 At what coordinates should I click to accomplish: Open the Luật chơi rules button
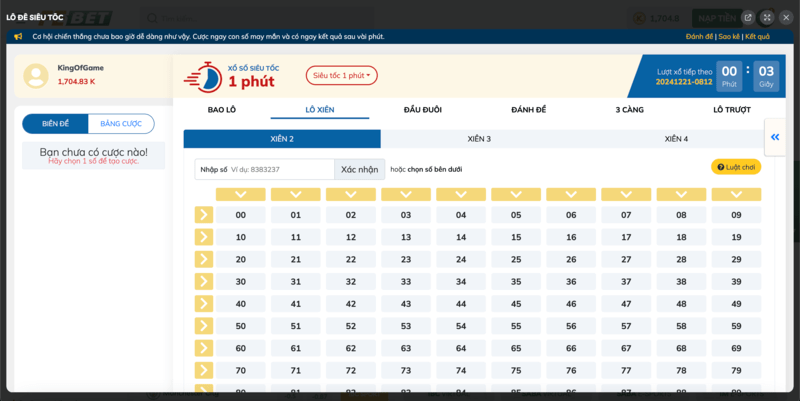736,167
